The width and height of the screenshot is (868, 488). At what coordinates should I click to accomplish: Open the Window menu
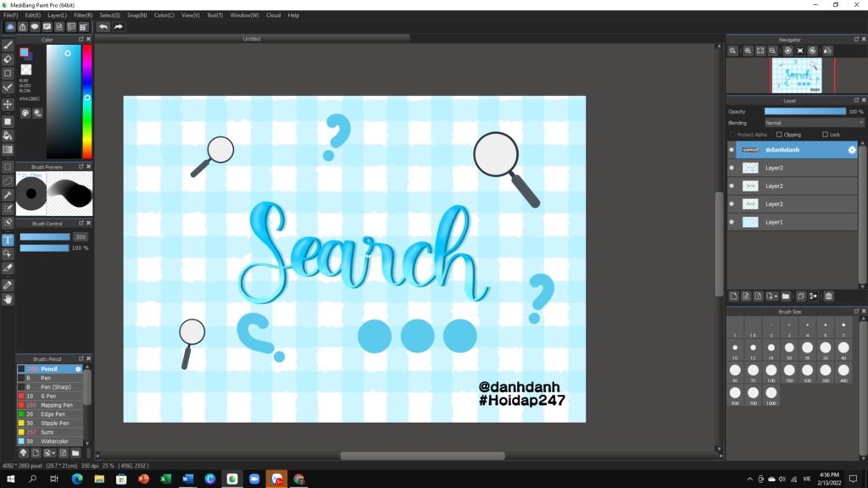[x=244, y=15]
